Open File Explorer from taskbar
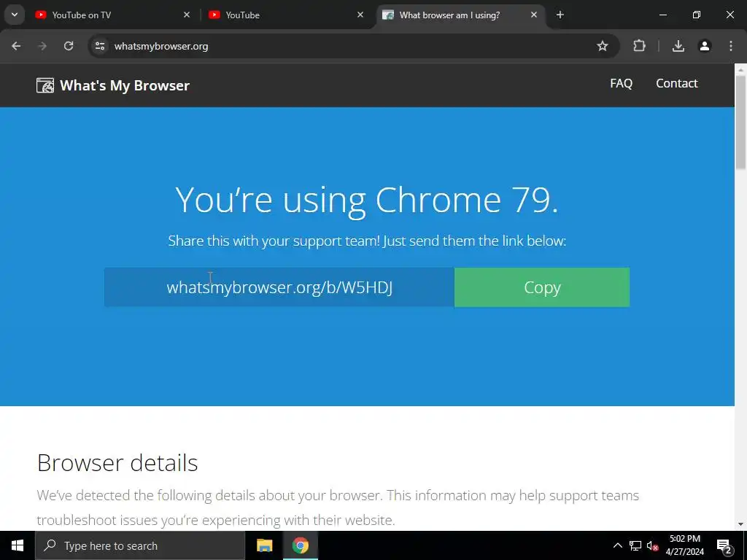The height and width of the screenshot is (560, 747). [264, 545]
